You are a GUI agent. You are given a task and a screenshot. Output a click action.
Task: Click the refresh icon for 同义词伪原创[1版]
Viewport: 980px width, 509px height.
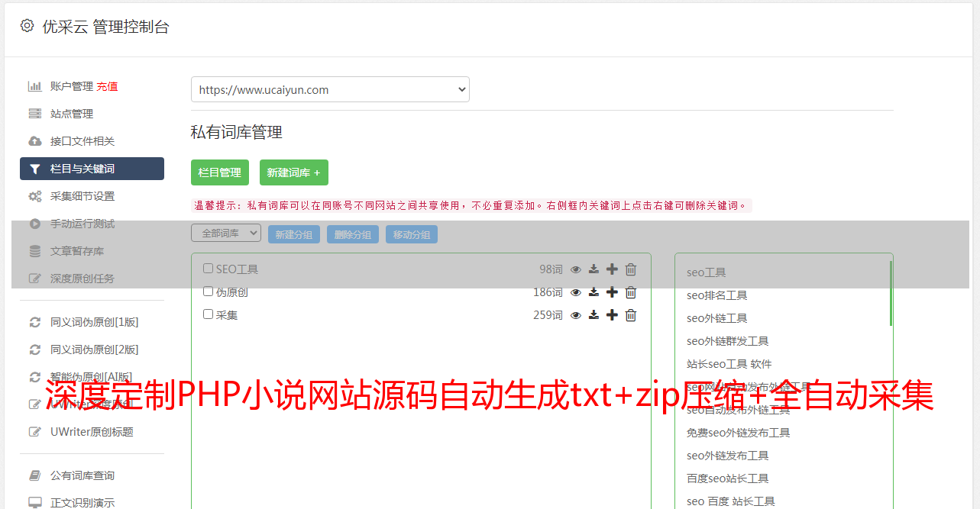coord(35,322)
